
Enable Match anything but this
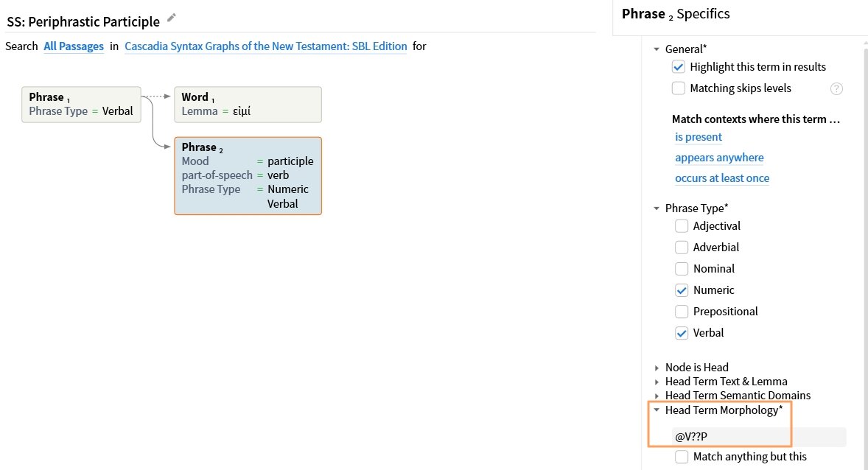pyautogui.click(x=682, y=457)
